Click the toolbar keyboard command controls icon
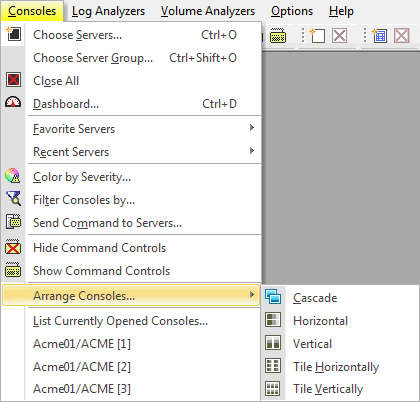Image resolution: width=420 pixels, height=402 pixels. 278,36
